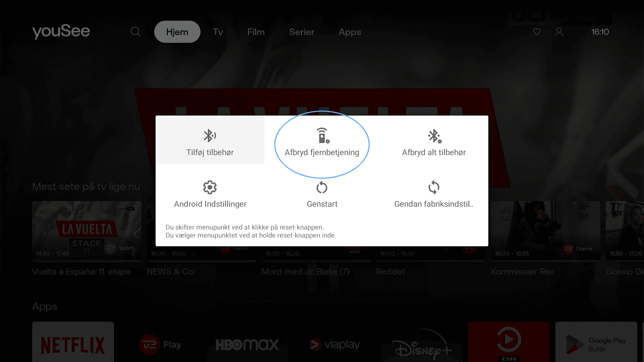Click Genstart restart option

(322, 194)
